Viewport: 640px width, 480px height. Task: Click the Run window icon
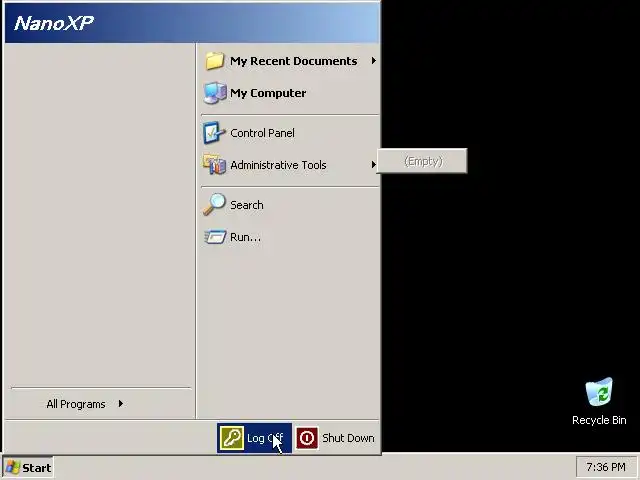click(x=215, y=236)
